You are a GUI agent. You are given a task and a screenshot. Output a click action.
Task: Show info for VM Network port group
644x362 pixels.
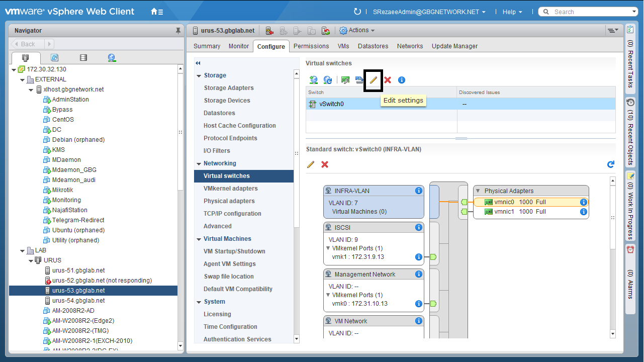(418, 321)
